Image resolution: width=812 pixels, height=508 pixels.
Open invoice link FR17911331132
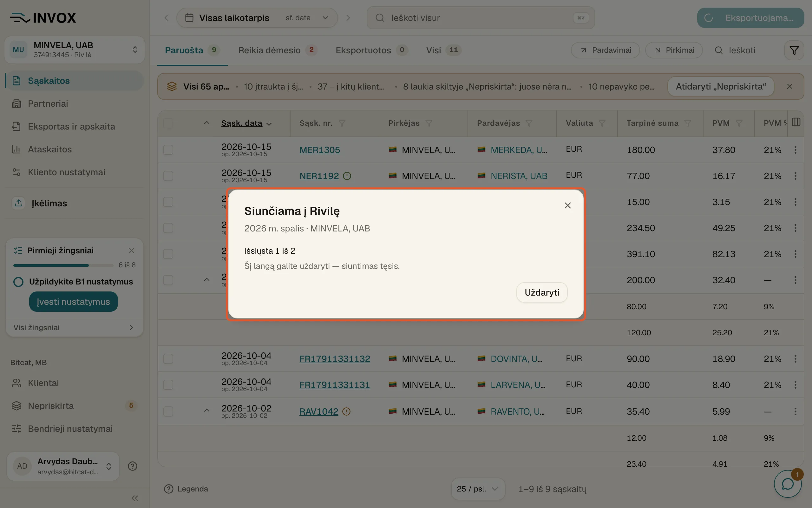click(x=335, y=359)
